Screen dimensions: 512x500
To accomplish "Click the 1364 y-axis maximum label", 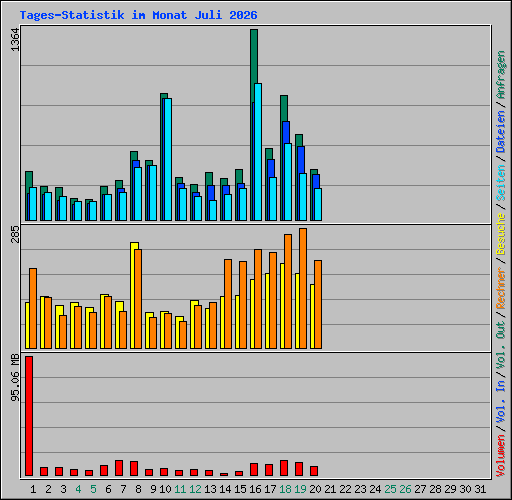I will 15,40.
